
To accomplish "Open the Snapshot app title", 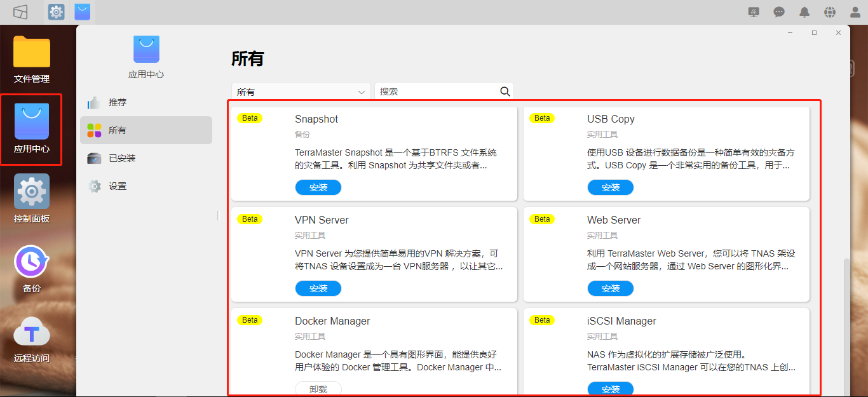I will [x=316, y=119].
